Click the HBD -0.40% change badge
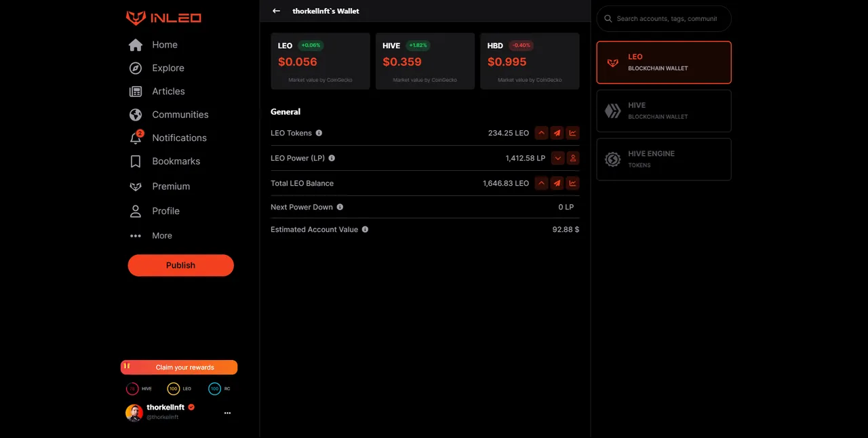This screenshot has height=438, width=868. click(x=521, y=45)
